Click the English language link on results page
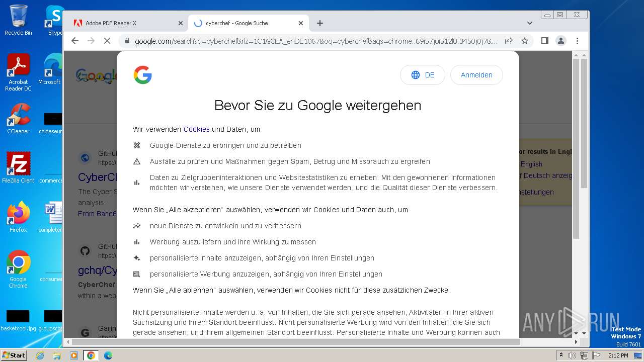The width and height of the screenshot is (644, 362). 531,164
